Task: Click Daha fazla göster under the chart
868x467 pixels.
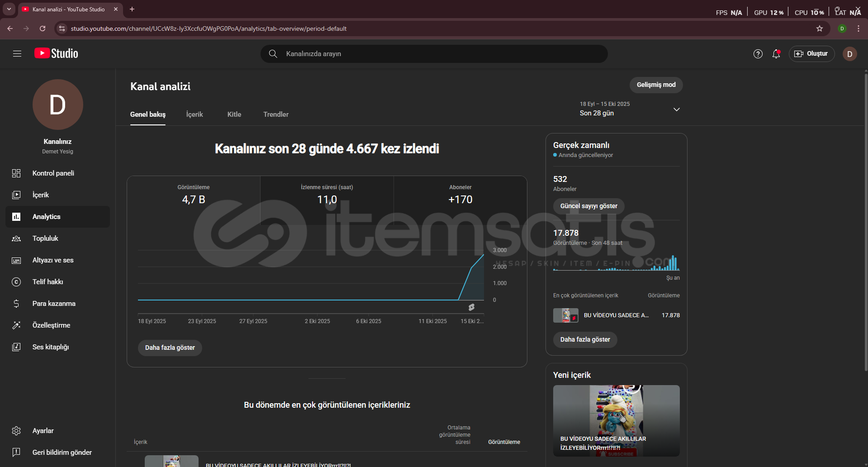Action: pyautogui.click(x=170, y=348)
